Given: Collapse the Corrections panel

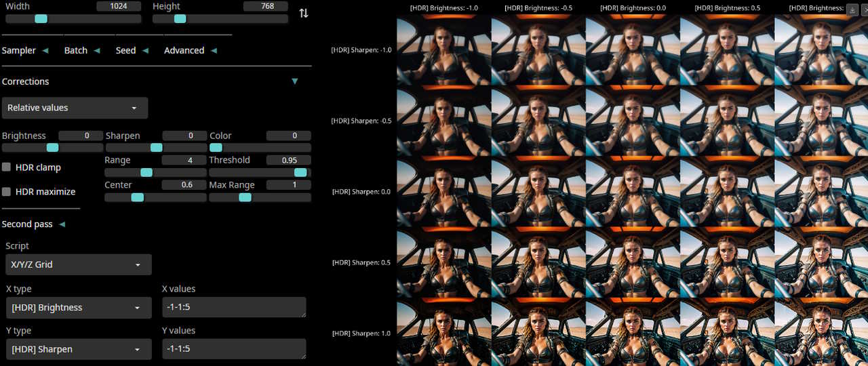Looking at the screenshot, I should [x=294, y=81].
